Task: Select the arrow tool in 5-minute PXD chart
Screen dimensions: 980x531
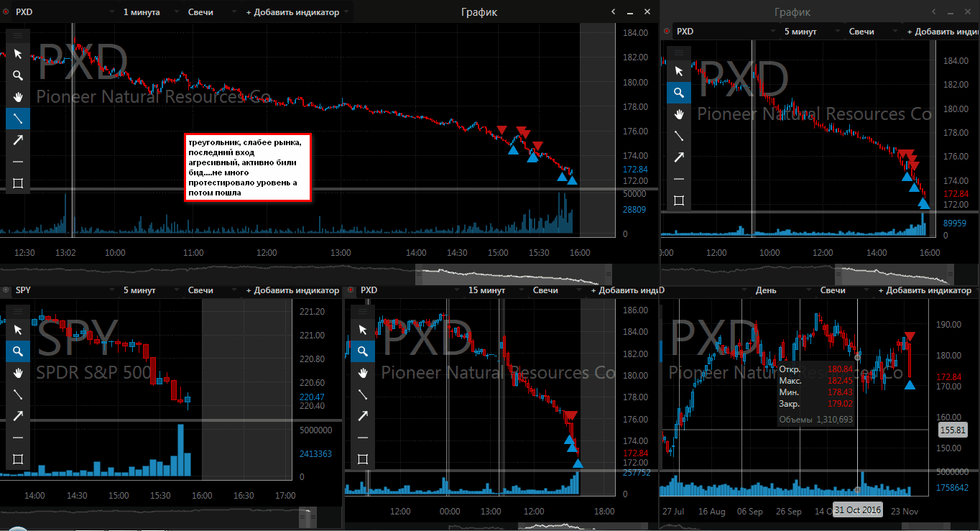Action: [679, 157]
